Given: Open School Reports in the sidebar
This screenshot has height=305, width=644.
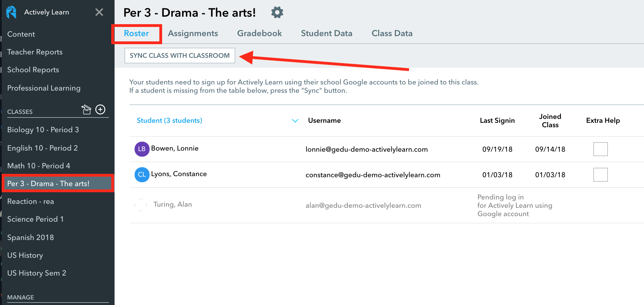Looking at the screenshot, I should [33, 70].
